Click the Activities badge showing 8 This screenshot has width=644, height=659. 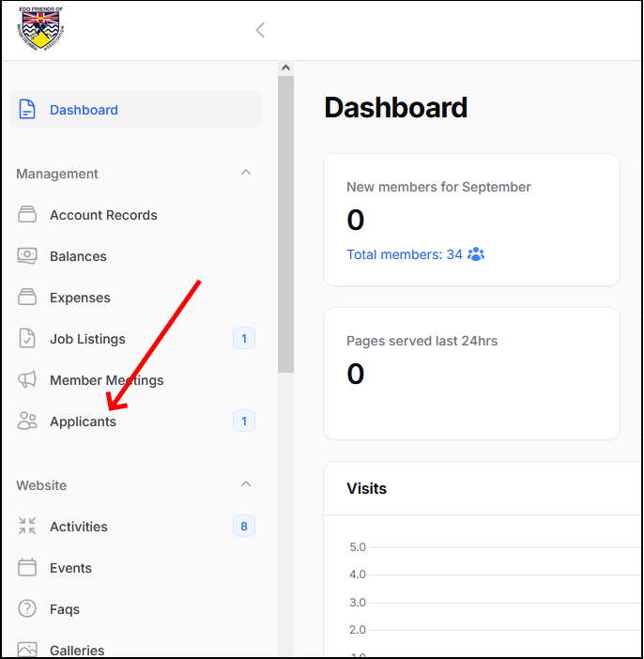pos(244,527)
